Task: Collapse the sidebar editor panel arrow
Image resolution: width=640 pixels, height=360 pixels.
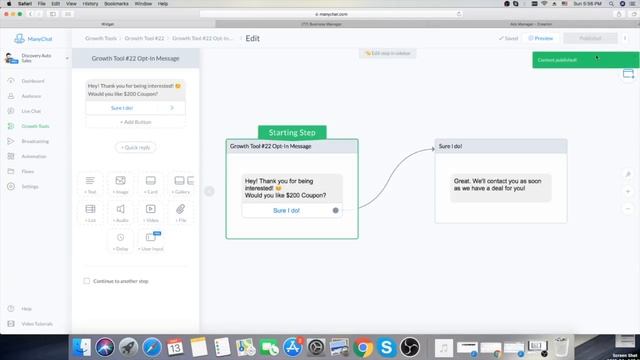Action: tap(209, 191)
